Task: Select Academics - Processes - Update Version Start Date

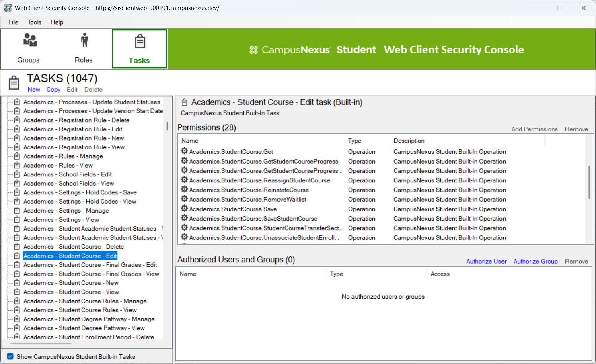Action: 93,111
